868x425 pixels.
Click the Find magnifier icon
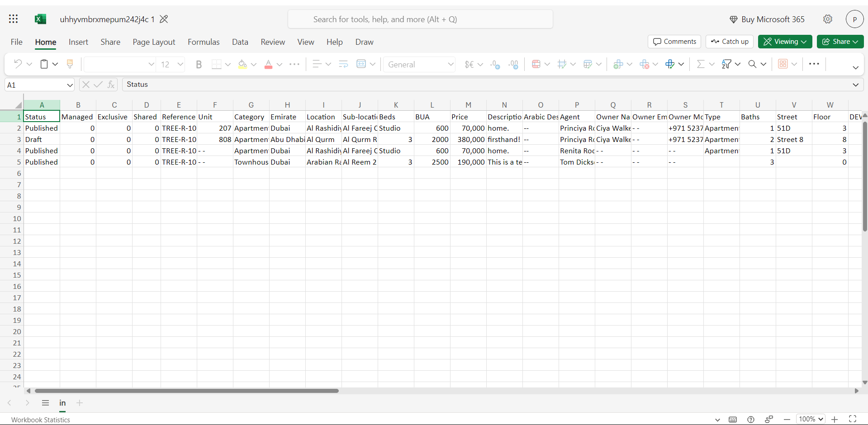coord(752,64)
